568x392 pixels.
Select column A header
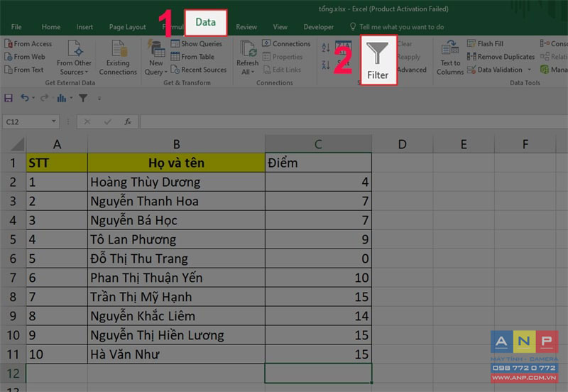tap(57, 144)
